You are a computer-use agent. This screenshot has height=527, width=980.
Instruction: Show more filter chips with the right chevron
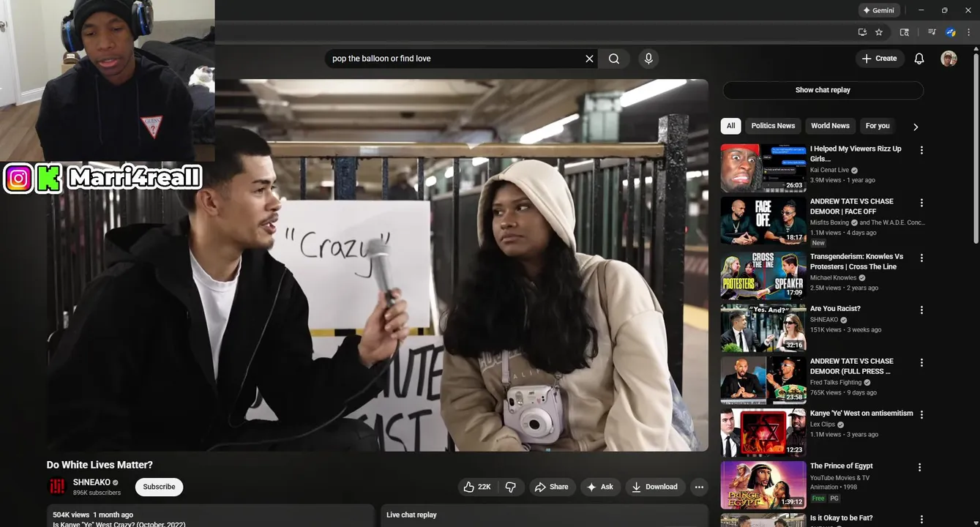tap(916, 127)
